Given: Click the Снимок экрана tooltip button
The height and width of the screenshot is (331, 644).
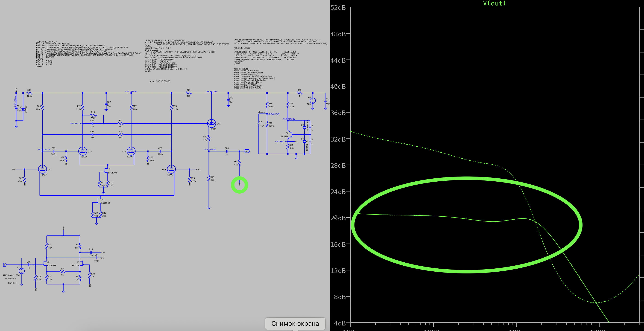Looking at the screenshot, I should [295, 323].
